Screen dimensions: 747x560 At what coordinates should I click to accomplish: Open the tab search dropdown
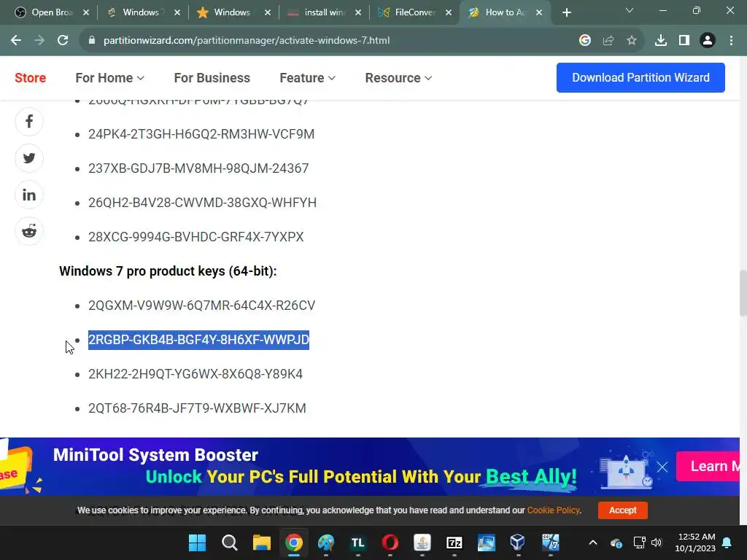pos(630,10)
